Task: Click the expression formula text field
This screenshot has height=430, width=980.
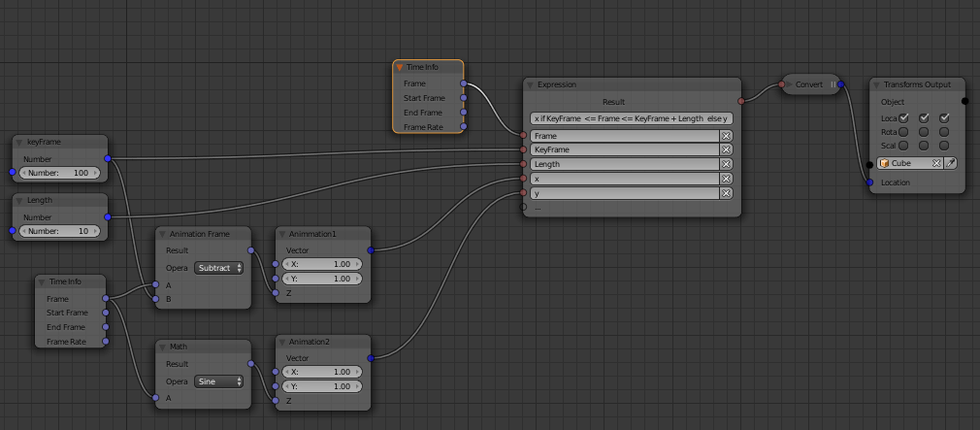Action: [632, 118]
